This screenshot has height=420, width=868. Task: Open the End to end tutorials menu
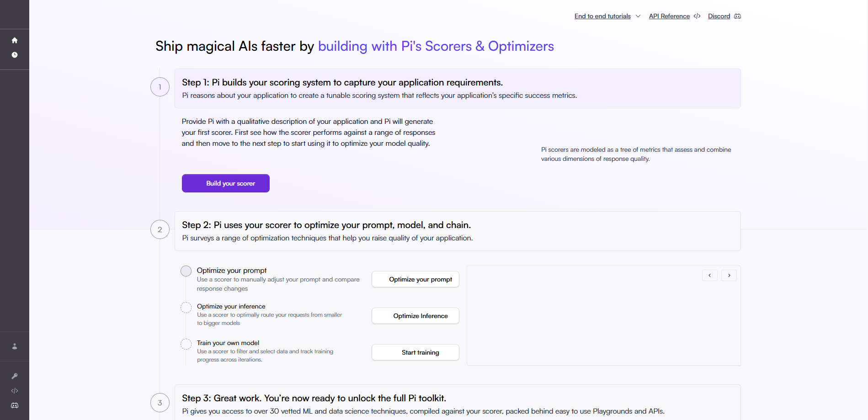[602, 16]
